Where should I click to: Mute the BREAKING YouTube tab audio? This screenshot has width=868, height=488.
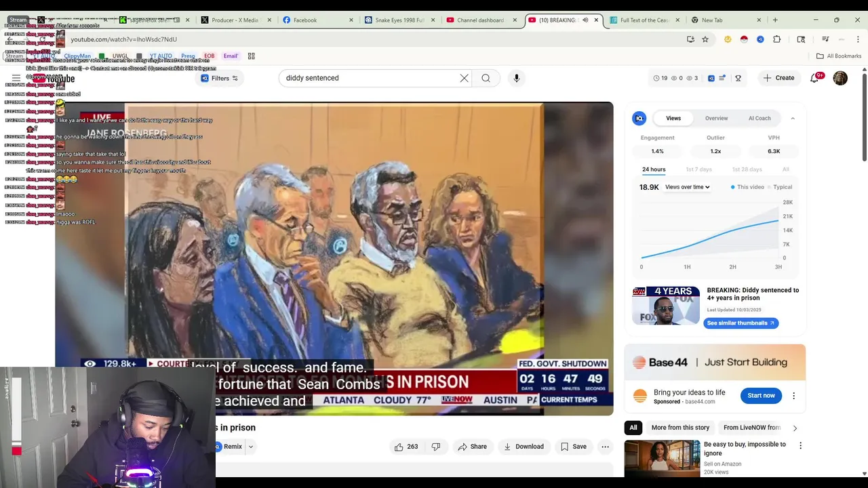[x=585, y=20]
